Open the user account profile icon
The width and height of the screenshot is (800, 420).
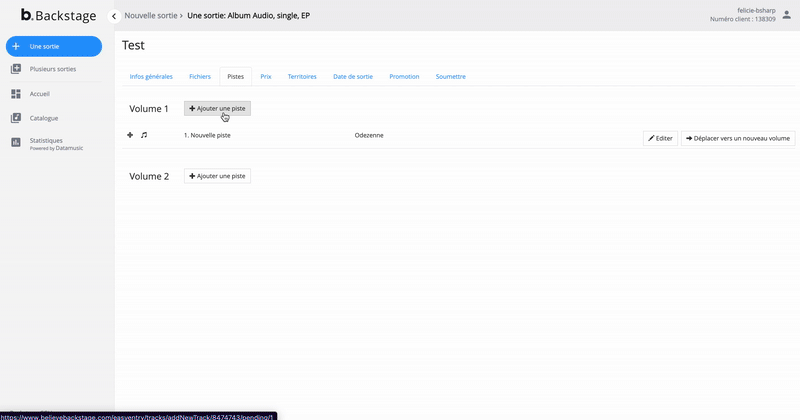click(x=787, y=15)
